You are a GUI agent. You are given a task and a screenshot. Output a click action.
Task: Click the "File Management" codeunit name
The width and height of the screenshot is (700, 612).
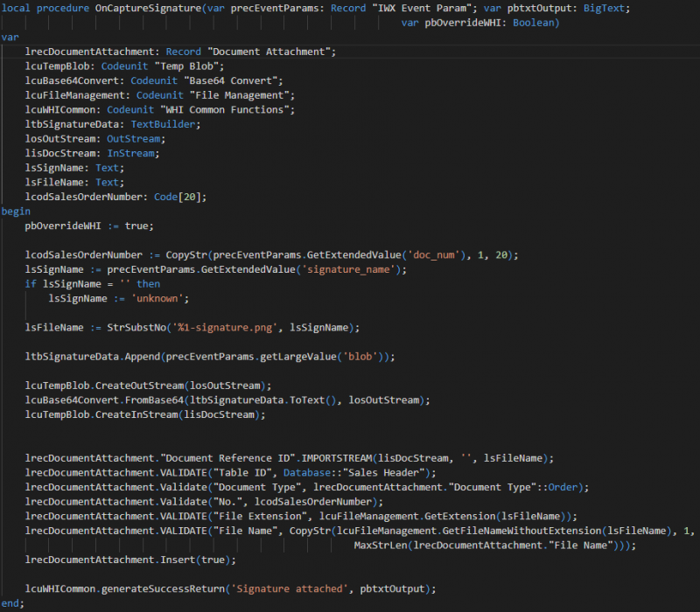tap(239, 95)
